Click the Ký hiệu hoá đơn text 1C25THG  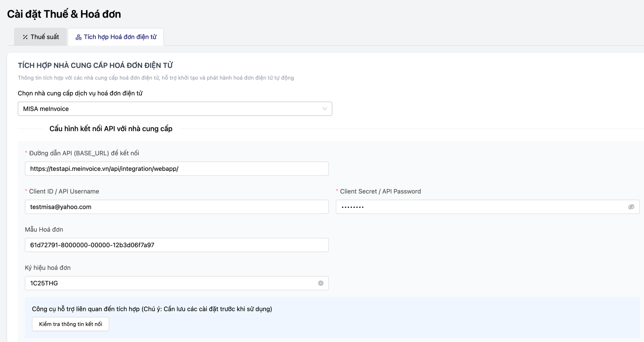click(x=44, y=283)
